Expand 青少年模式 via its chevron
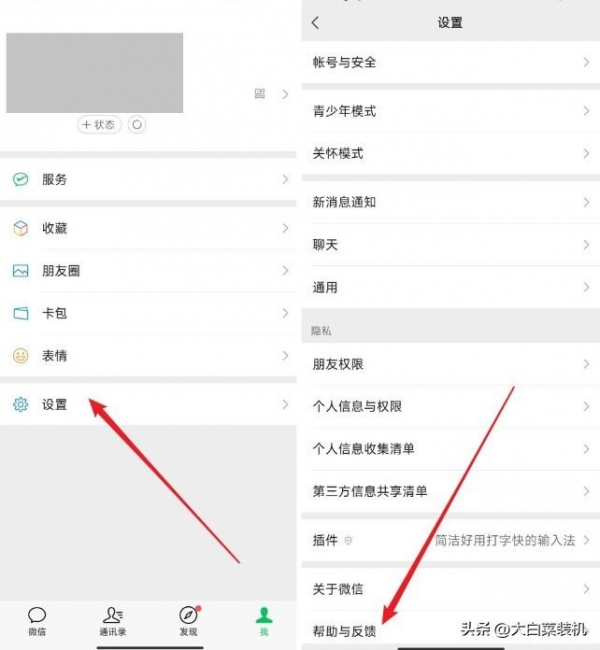This screenshot has width=600, height=650. tap(586, 111)
